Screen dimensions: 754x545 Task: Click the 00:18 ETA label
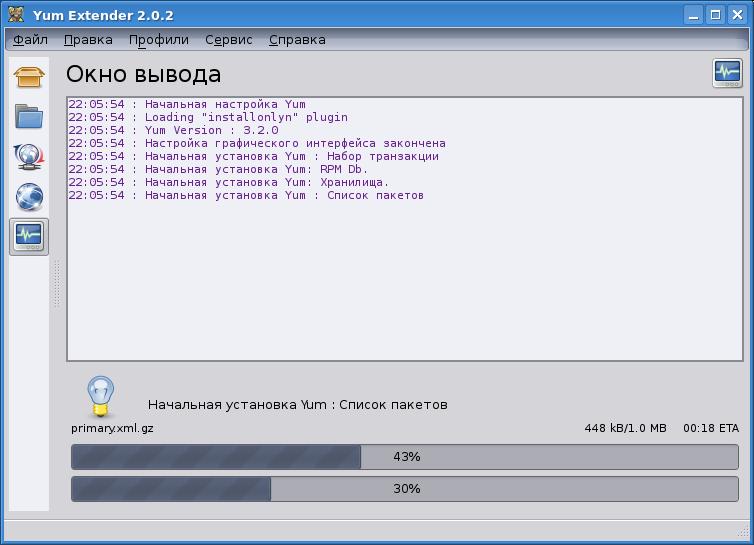coord(711,428)
